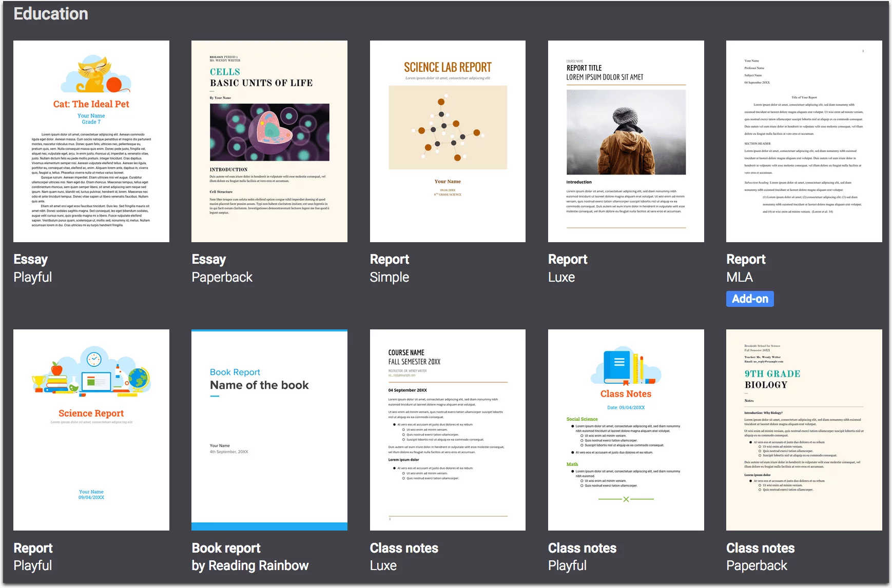Open the Class Notes Playful thumbnail
The height and width of the screenshot is (588, 892).
click(x=626, y=430)
